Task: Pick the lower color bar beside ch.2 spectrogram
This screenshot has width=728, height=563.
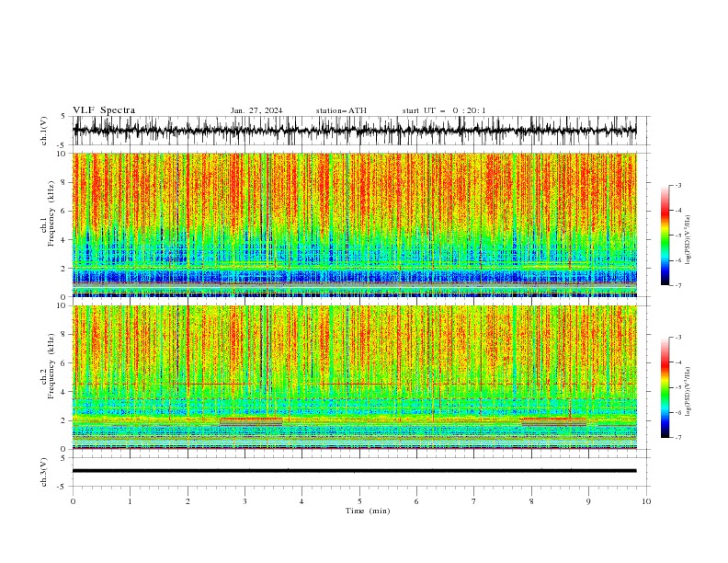Action: click(665, 387)
